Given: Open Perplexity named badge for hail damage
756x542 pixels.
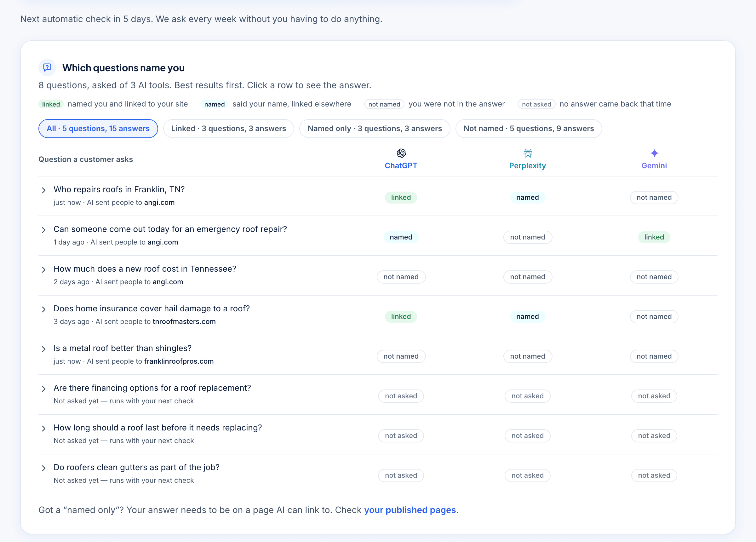Looking at the screenshot, I should (528, 316).
